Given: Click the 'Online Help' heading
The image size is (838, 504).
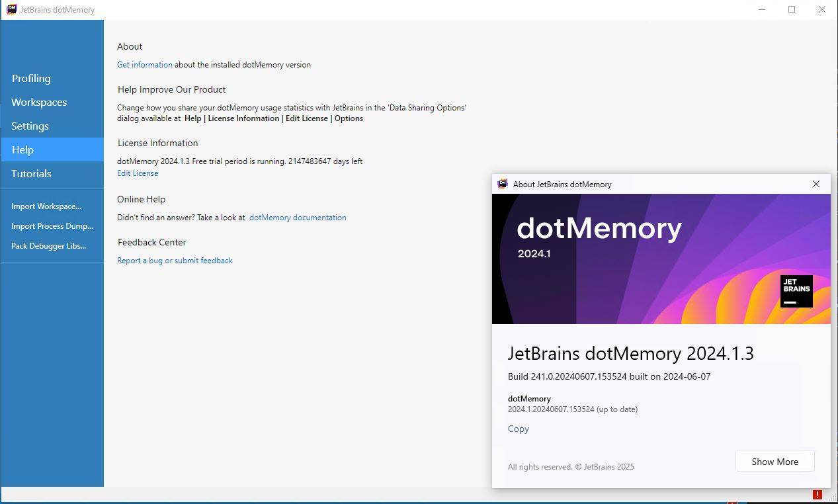Looking at the screenshot, I should [x=141, y=199].
